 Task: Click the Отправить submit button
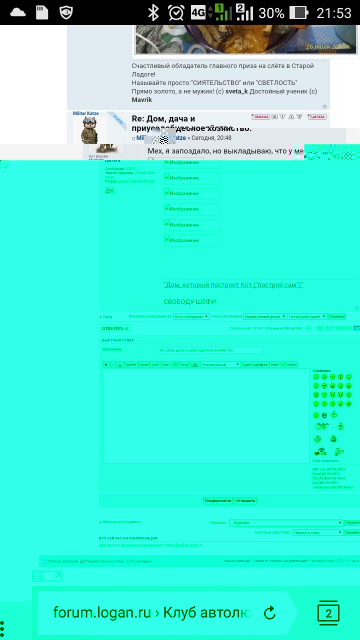245,500
